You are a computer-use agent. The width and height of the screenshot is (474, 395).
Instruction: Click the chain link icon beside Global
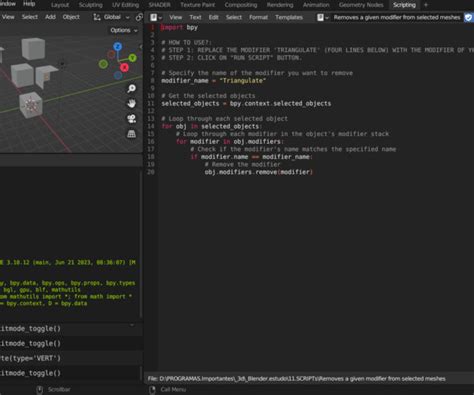(139, 17)
